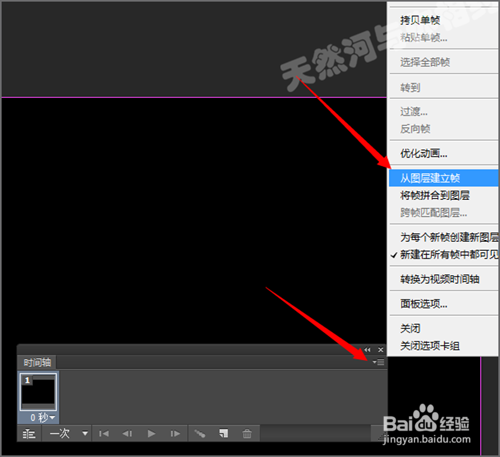Advance to the next frame
Viewport: 500px width, 457px height.
coord(175,434)
